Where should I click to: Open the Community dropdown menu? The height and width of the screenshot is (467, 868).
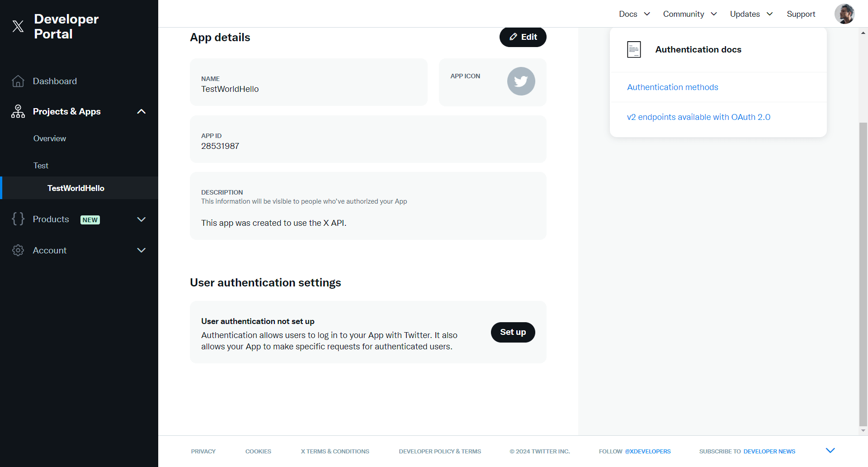point(689,14)
